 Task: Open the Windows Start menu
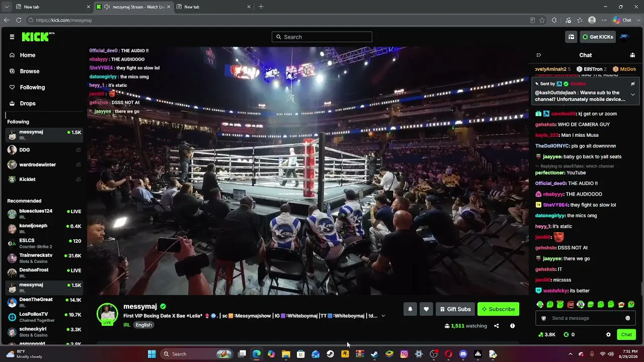tap(152, 354)
